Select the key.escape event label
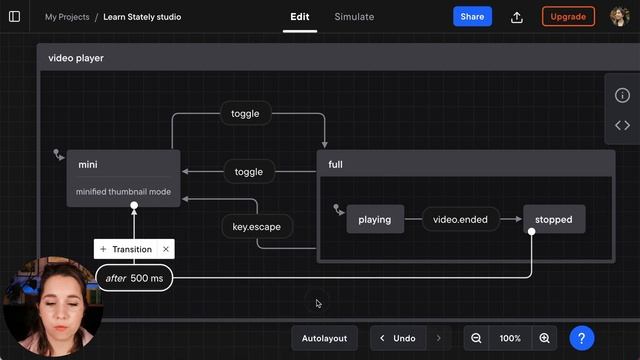Screen dimensions: 640x360 coord(257,227)
